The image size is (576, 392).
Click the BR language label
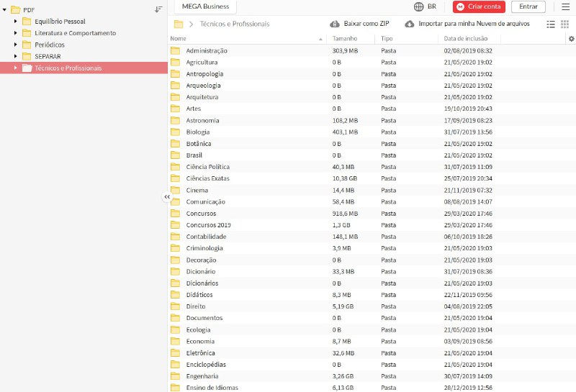[x=431, y=6]
